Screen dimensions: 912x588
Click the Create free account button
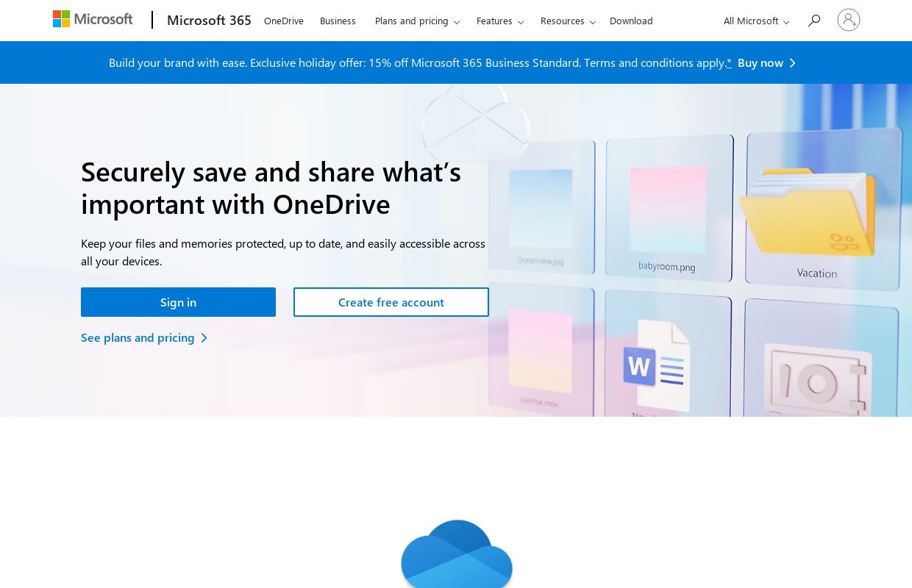391,302
